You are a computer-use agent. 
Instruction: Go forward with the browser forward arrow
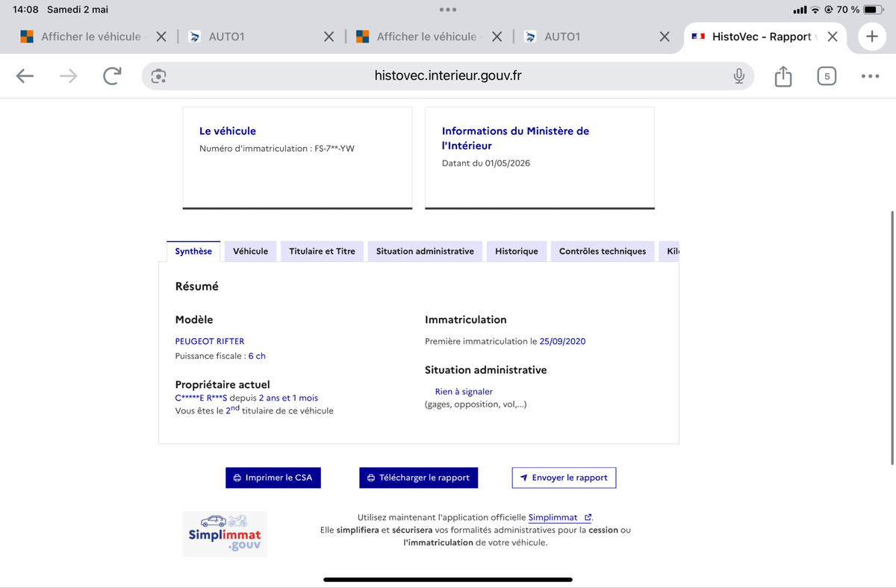click(x=68, y=76)
